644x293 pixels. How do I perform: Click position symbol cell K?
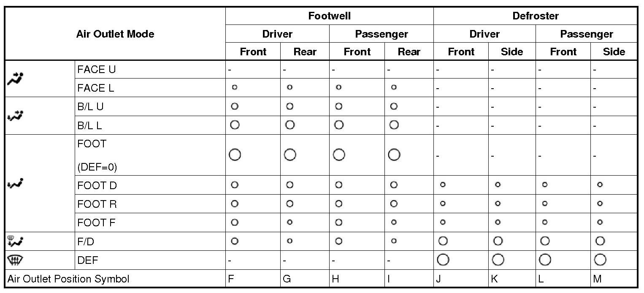[x=495, y=279]
